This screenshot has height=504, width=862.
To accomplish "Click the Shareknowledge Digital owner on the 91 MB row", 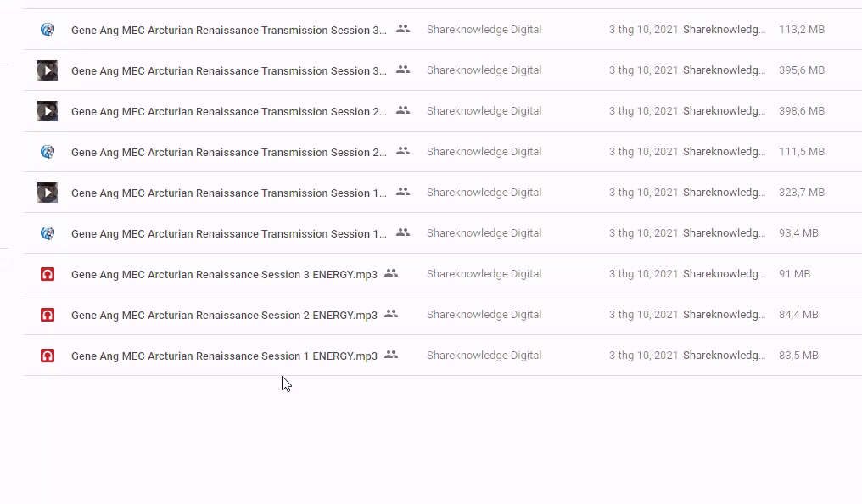I will pos(484,274).
